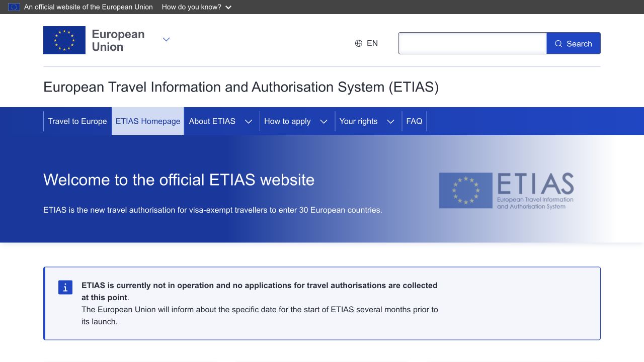Expand the Your rights submenu chevron
This screenshot has width=644, height=362.
coord(390,121)
